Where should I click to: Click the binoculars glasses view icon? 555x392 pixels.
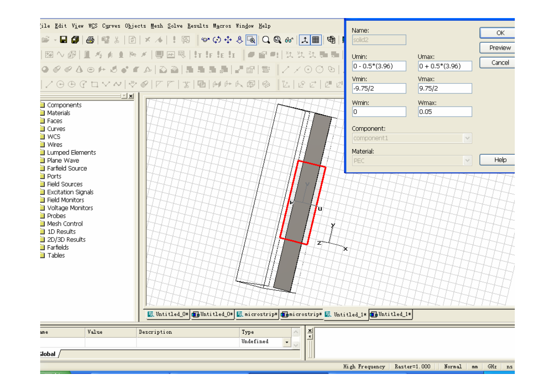click(289, 40)
